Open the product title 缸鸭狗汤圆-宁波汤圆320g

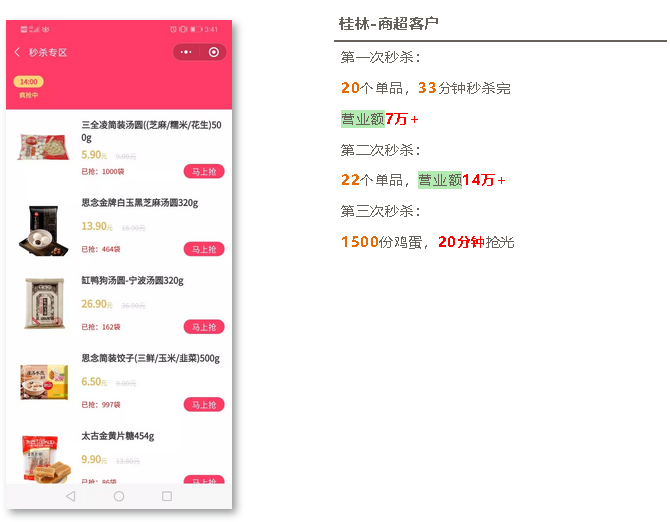[132, 280]
